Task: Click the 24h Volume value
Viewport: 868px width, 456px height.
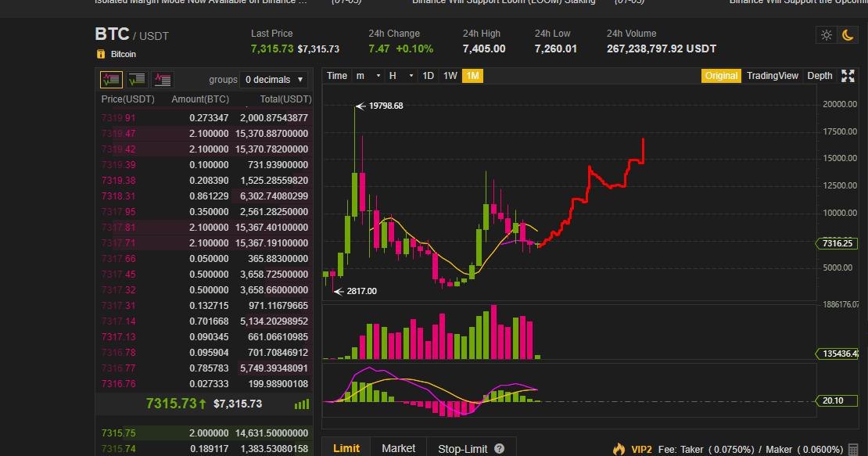Action: click(x=662, y=48)
